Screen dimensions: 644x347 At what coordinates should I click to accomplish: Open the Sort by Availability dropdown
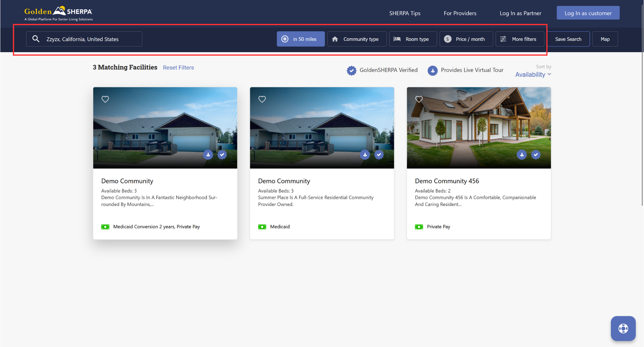coord(533,74)
